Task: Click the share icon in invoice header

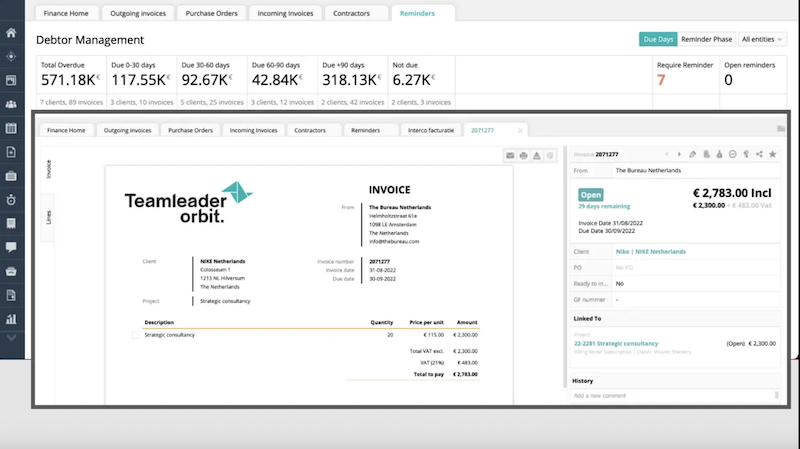Action: pos(759,154)
